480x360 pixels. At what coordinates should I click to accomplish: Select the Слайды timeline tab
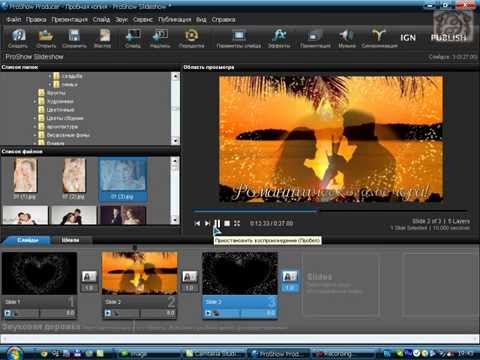[x=28, y=240]
